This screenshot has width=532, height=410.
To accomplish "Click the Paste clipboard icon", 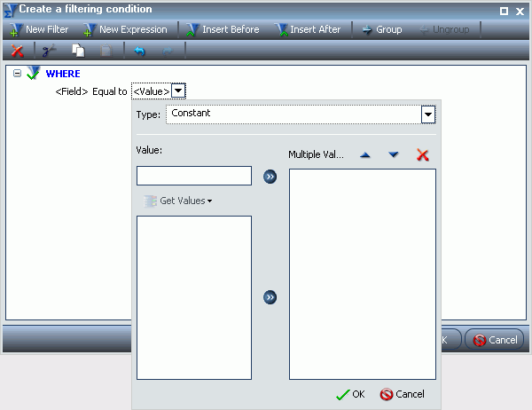I will pyautogui.click(x=106, y=51).
